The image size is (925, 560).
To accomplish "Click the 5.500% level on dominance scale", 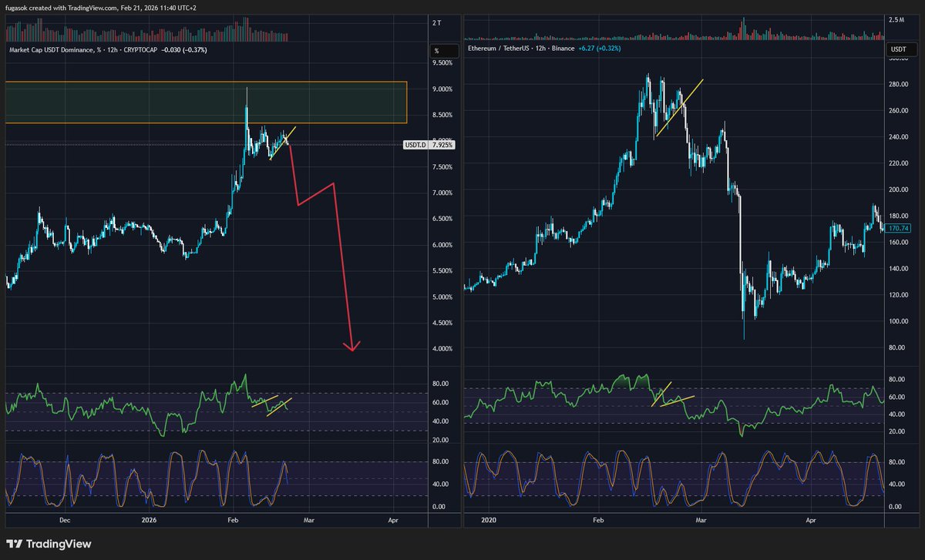I will (443, 271).
